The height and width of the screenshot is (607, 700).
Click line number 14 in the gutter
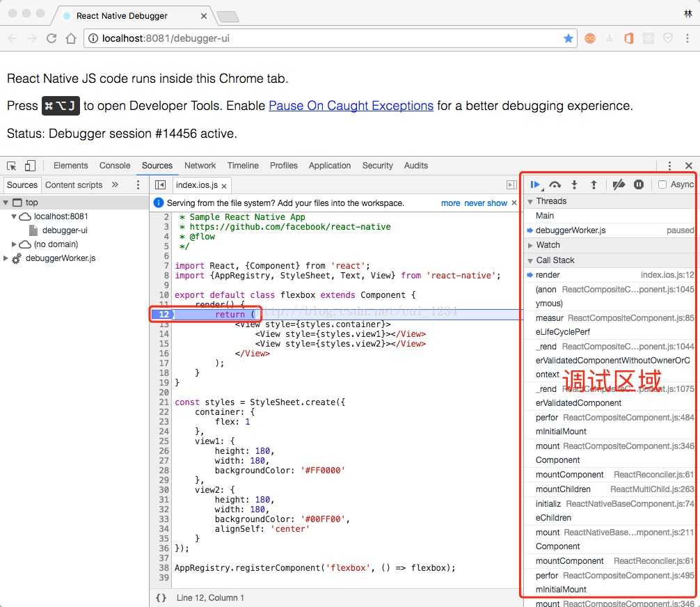pos(164,334)
